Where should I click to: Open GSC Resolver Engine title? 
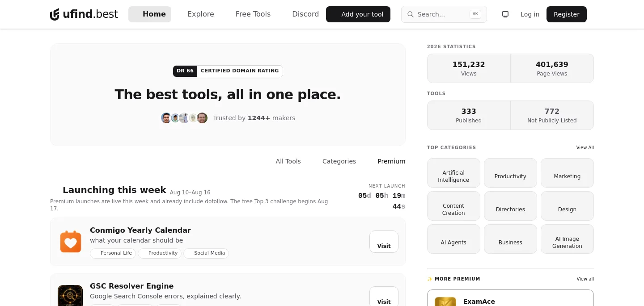(x=132, y=286)
